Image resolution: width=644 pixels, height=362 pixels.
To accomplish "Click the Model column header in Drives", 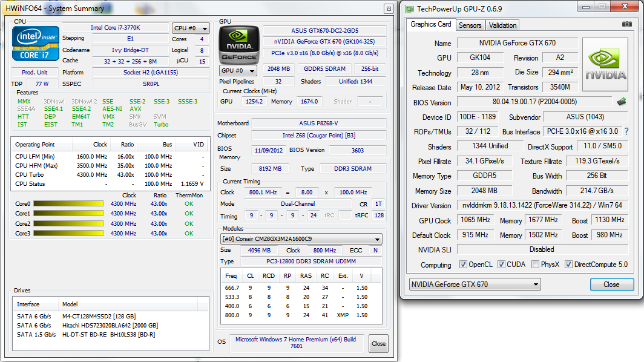I will (128, 304).
